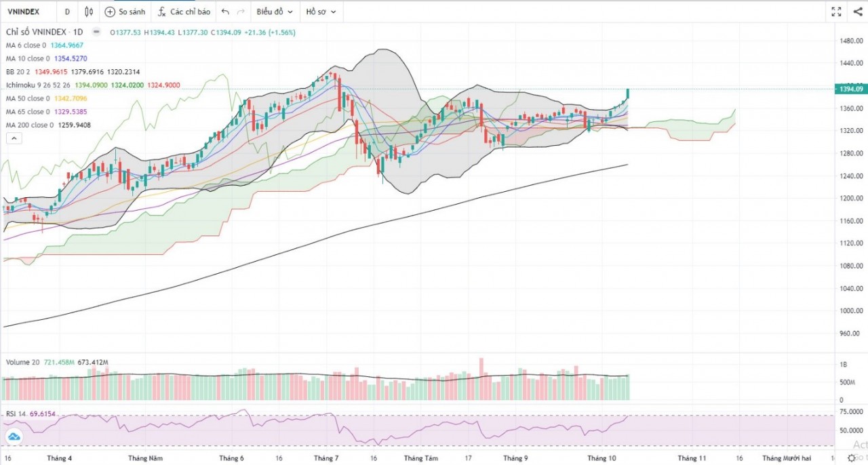Viewport: 868px width, 465px height.
Task: Click the 1394.09 current price label
Action: point(850,89)
